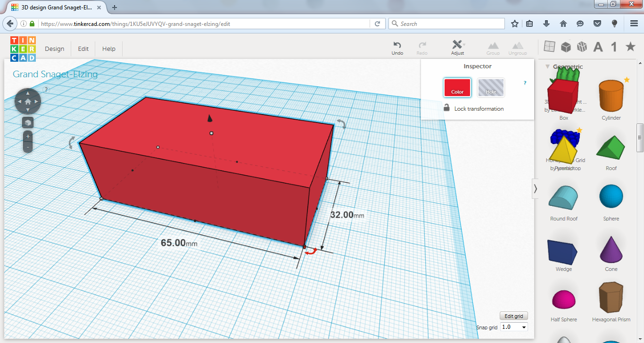Screen dimensions: 644x343
Task: Select the 3D design Grand Snaget-El... tab
Action: tap(56, 7)
